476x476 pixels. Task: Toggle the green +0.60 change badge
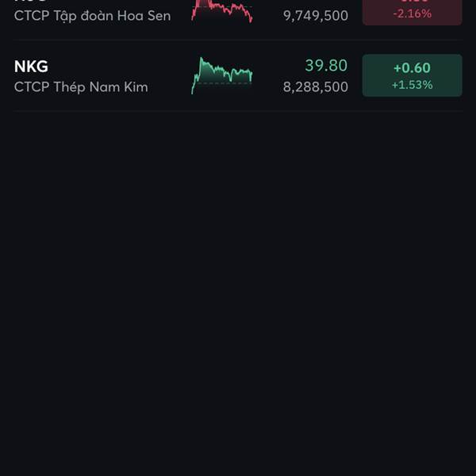413,75
